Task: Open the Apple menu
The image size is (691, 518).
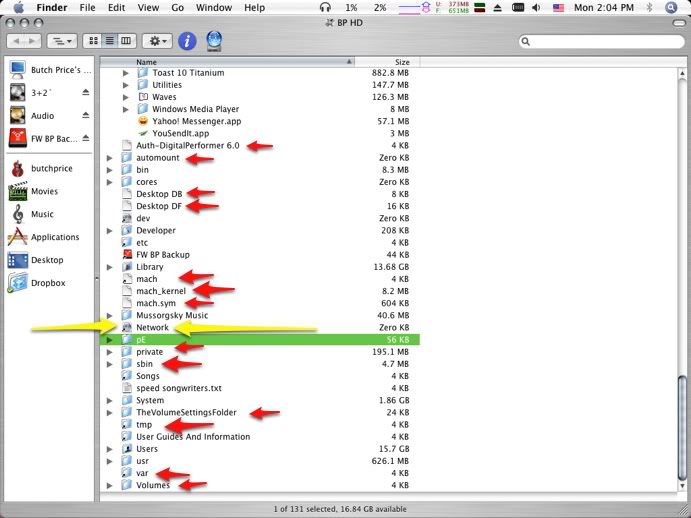Action: pyautogui.click(x=19, y=7)
